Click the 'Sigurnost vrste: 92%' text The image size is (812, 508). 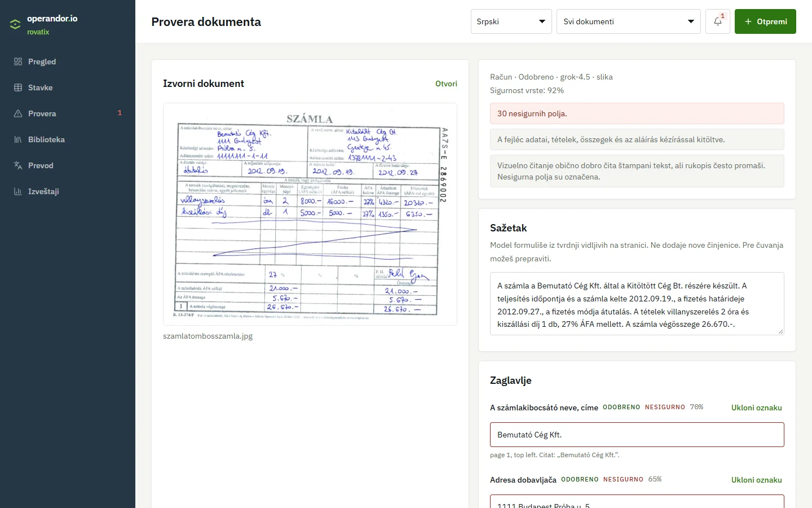[527, 90]
